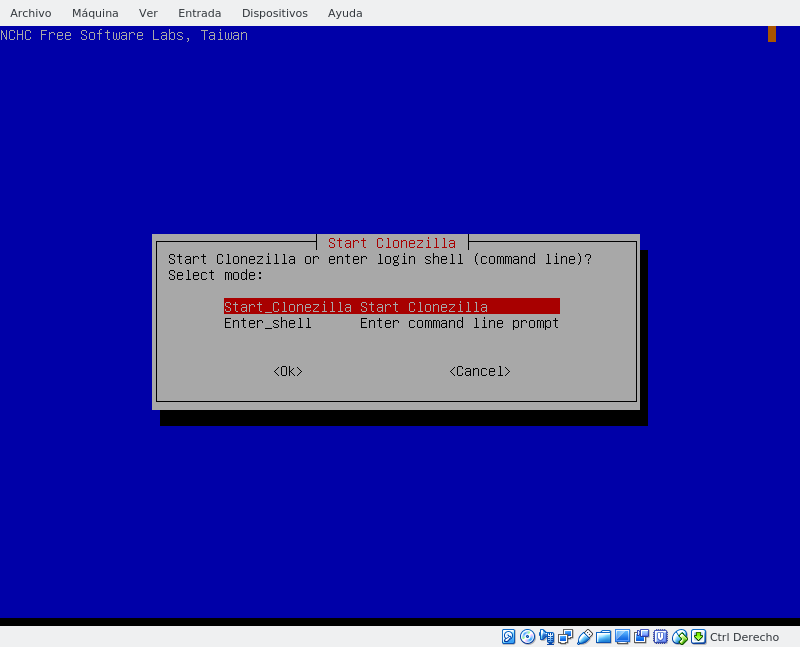Click the shared folders status icon

604,636
